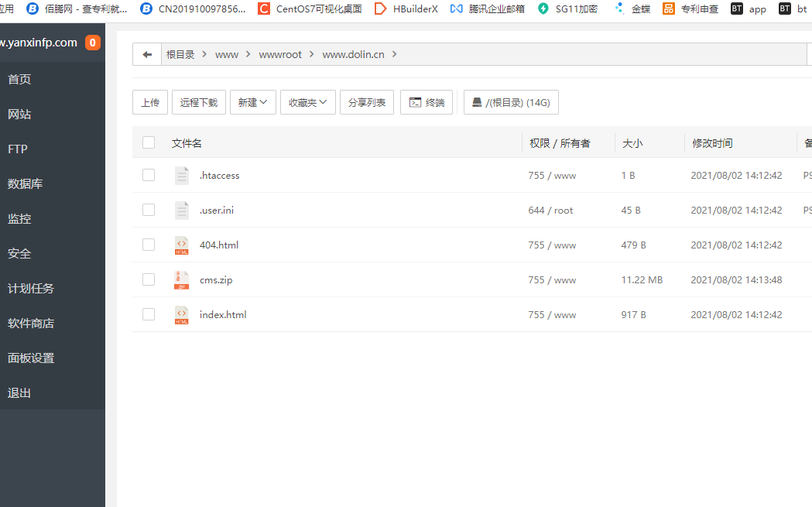Open the bt bookmark

(793, 9)
